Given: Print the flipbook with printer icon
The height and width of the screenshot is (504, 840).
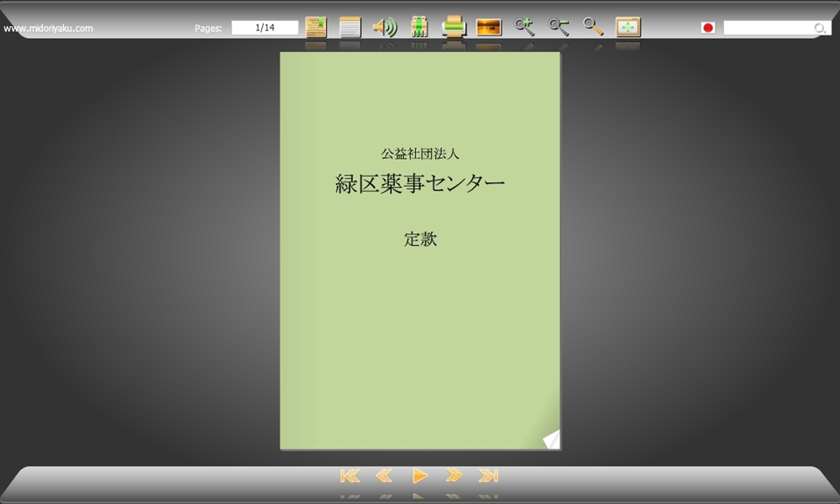Looking at the screenshot, I should pos(454,27).
